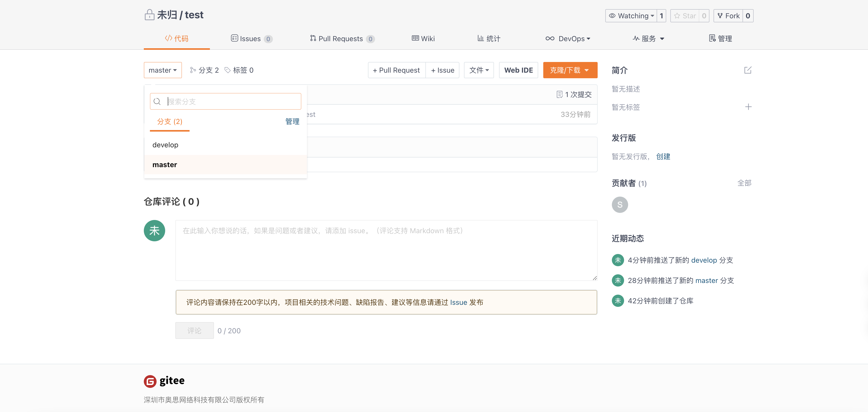Click the 33分钟前 commit time
The height and width of the screenshot is (412, 868).
click(576, 115)
